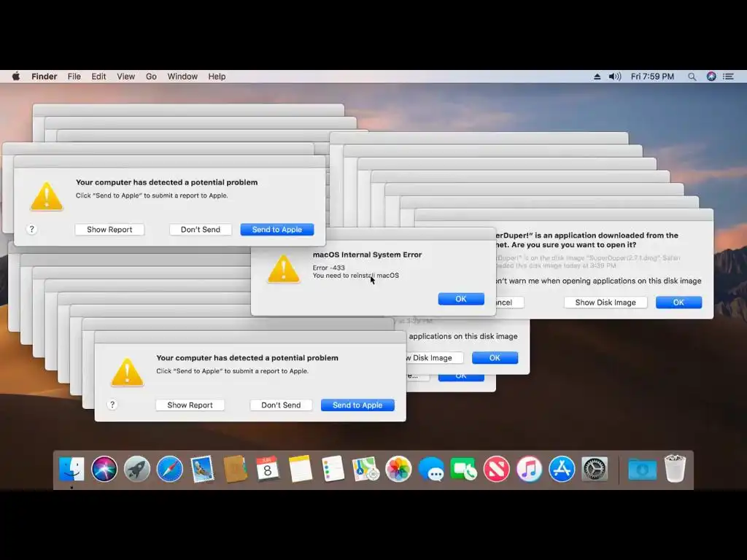Click Don't Send in lower problem dialog

coord(281,405)
